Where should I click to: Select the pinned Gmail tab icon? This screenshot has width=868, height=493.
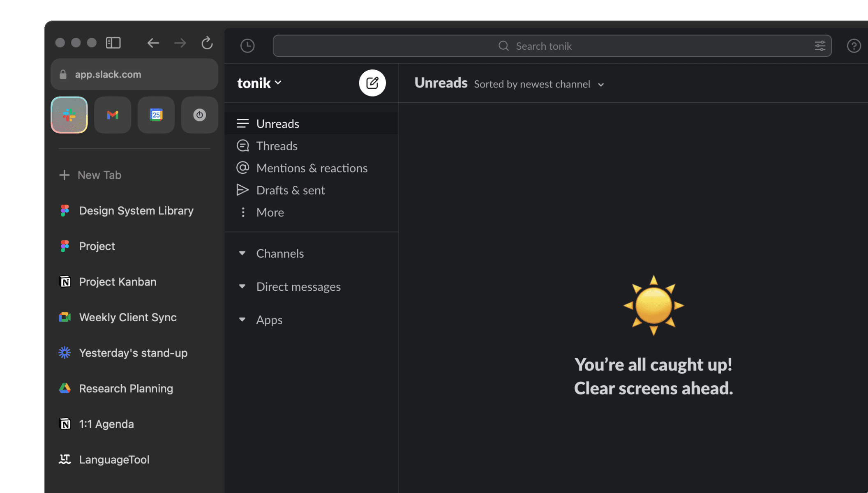(113, 115)
